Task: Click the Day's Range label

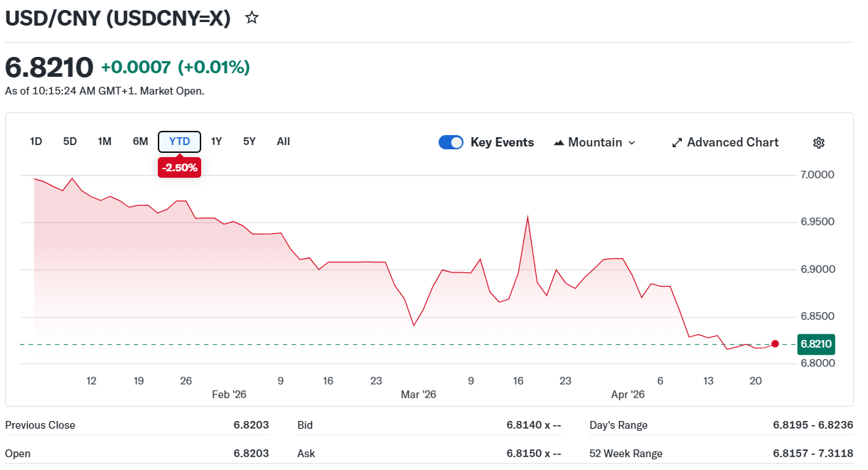Action: point(618,425)
